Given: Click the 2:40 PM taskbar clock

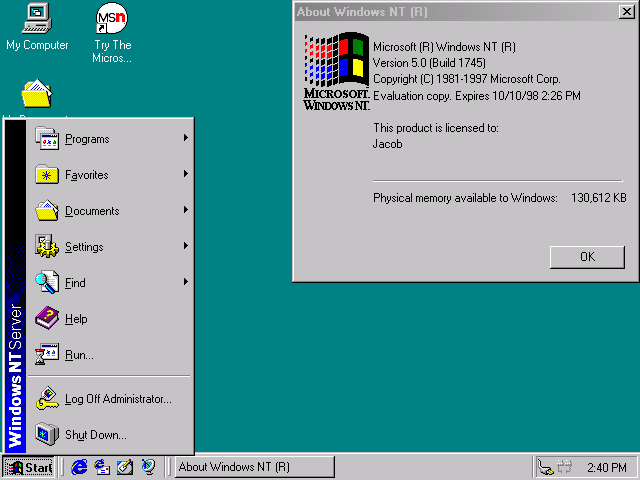Looking at the screenshot, I should pyautogui.click(x=607, y=467).
